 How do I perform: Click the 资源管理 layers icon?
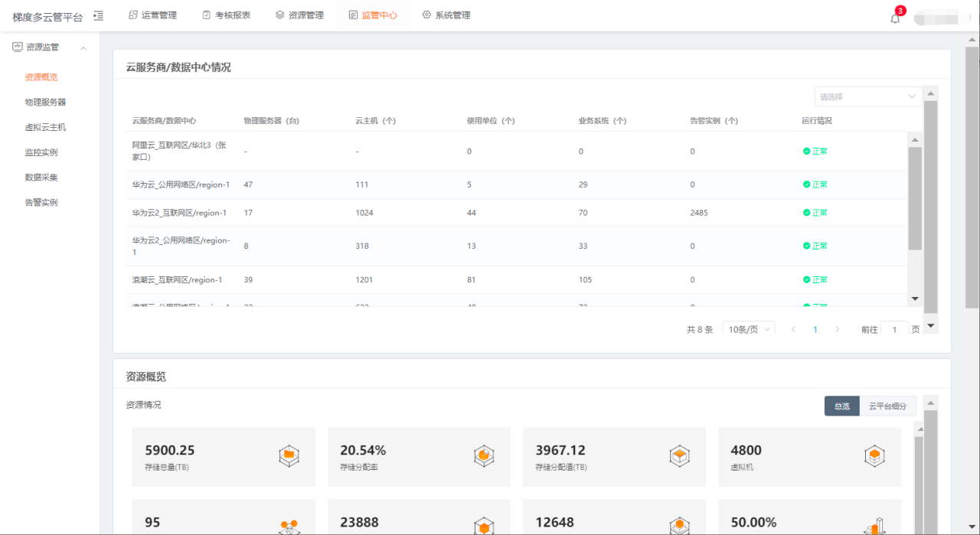[x=280, y=15]
